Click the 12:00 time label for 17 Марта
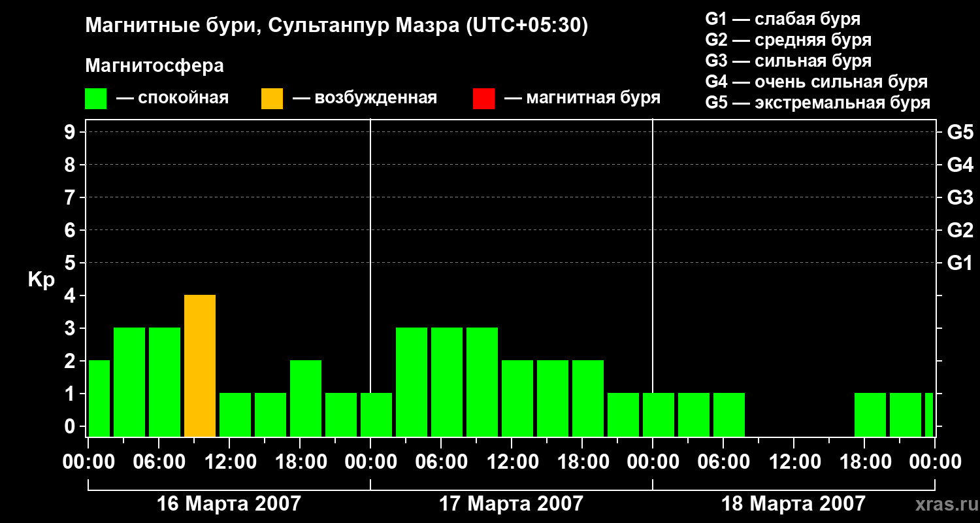980x523 pixels. click(x=512, y=462)
